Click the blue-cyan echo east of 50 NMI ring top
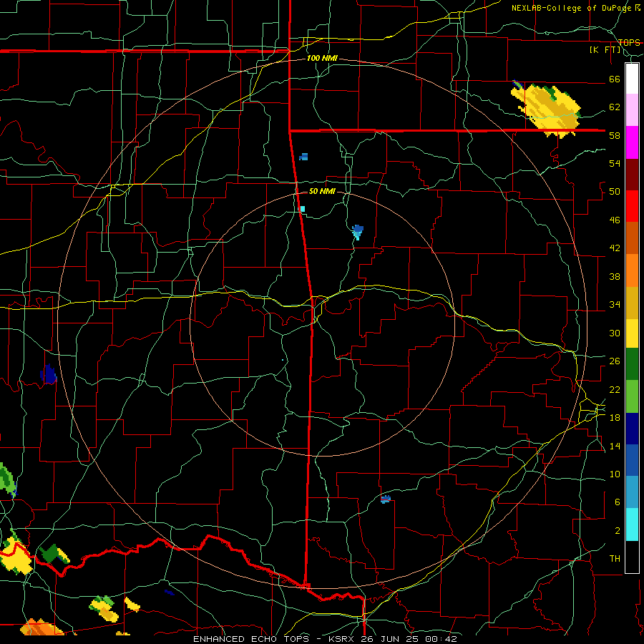Viewport: 644px width, 644px height. 357,232
